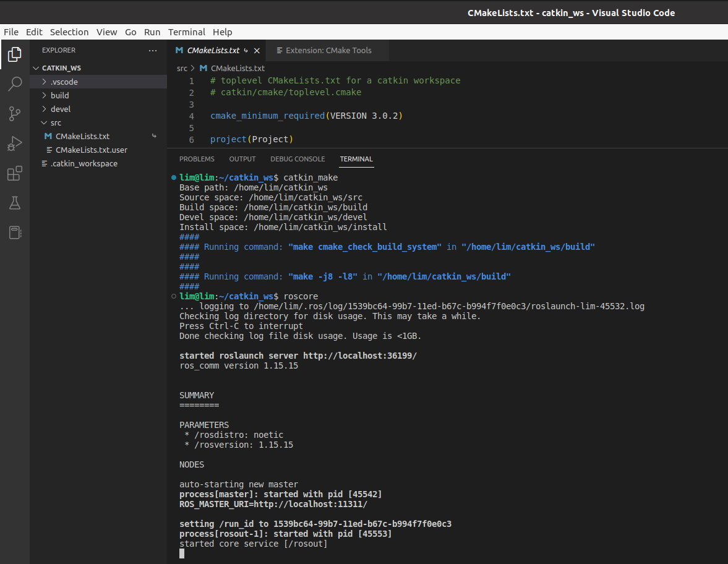Open the Help menu

tap(223, 32)
